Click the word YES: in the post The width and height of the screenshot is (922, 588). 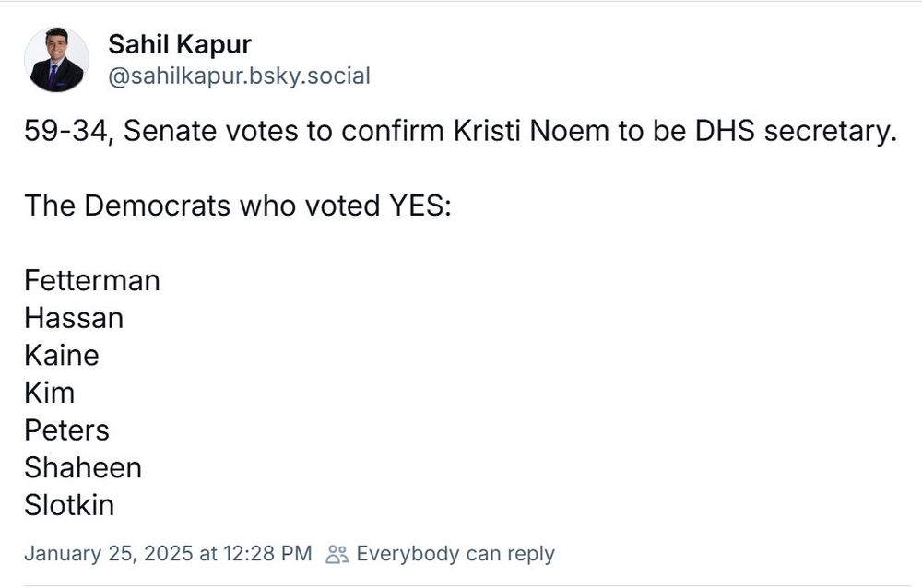(x=420, y=206)
